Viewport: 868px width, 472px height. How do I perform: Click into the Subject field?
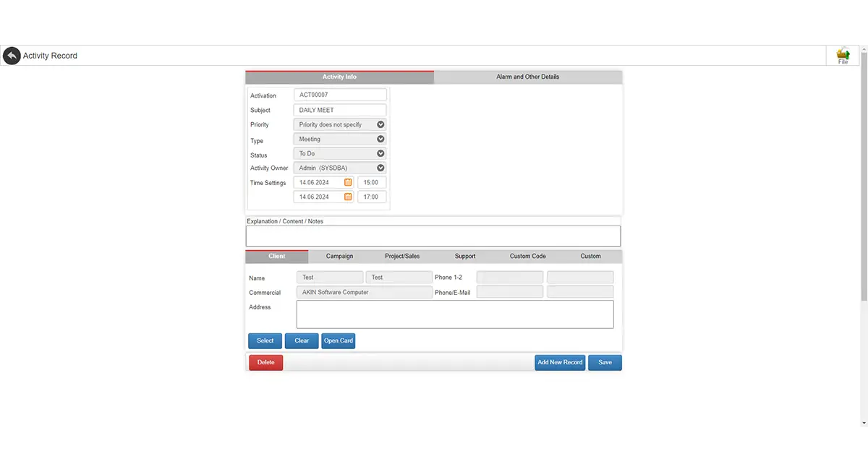(340, 110)
